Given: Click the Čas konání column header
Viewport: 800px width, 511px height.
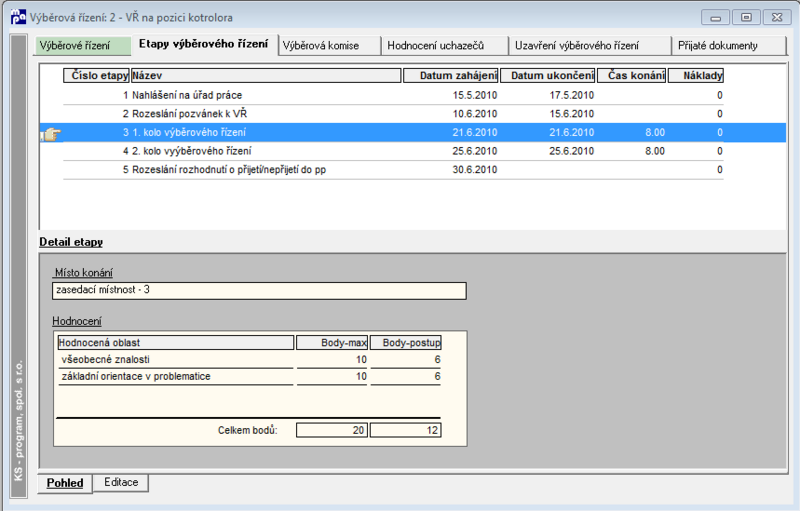Looking at the screenshot, I should (x=632, y=75).
